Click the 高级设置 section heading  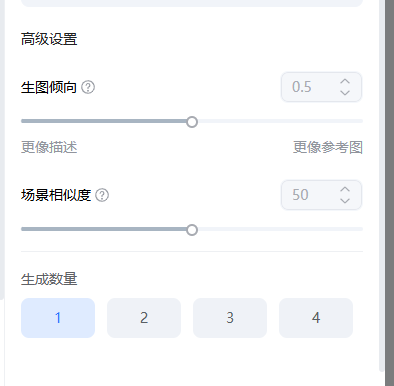click(49, 39)
